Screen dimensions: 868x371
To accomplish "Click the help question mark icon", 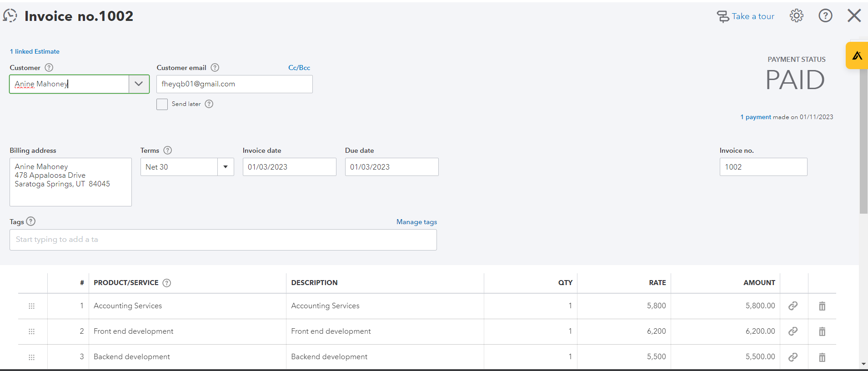I will point(825,16).
